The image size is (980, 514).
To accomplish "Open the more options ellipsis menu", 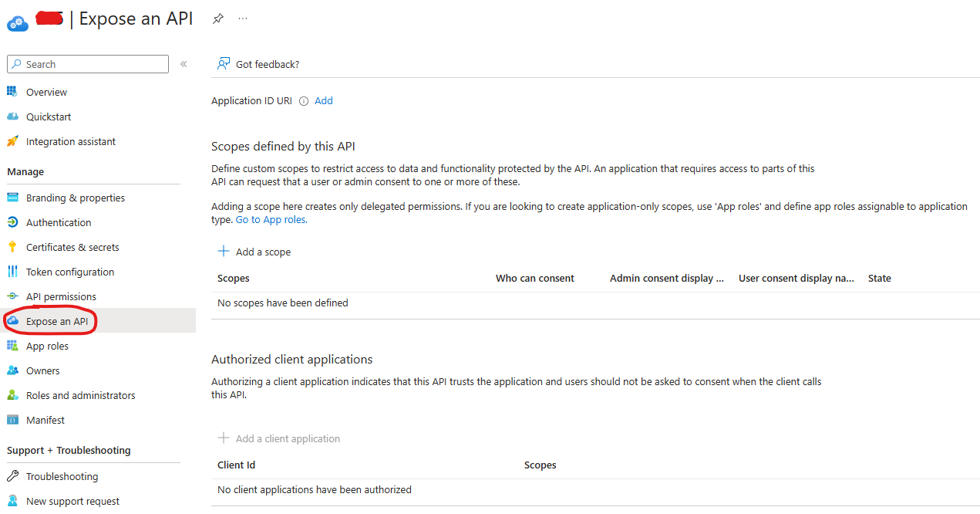I will [x=242, y=18].
